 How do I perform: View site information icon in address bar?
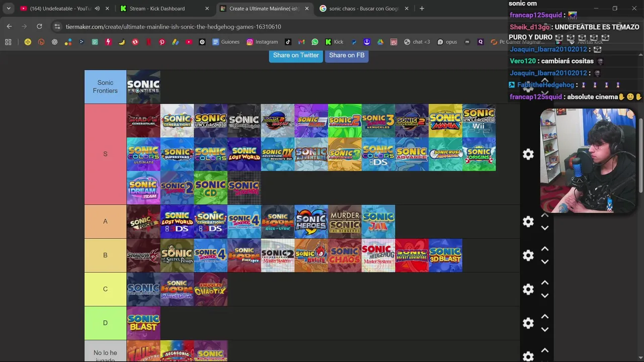click(x=57, y=27)
